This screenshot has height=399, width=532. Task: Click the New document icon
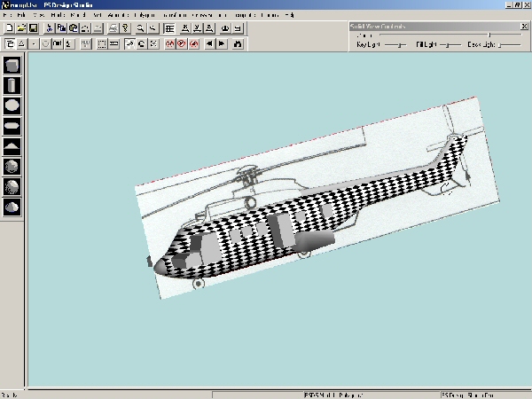[9, 28]
